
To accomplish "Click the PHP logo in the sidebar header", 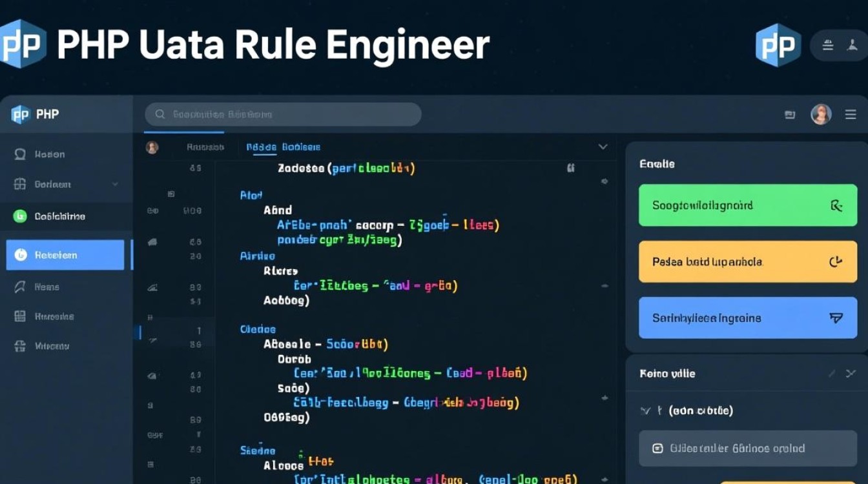I will pos(21,115).
